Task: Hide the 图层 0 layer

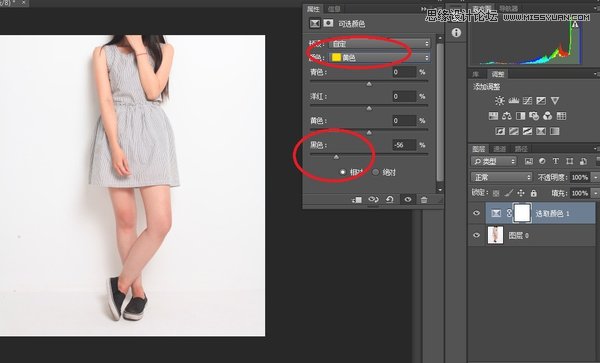Action: [476, 235]
